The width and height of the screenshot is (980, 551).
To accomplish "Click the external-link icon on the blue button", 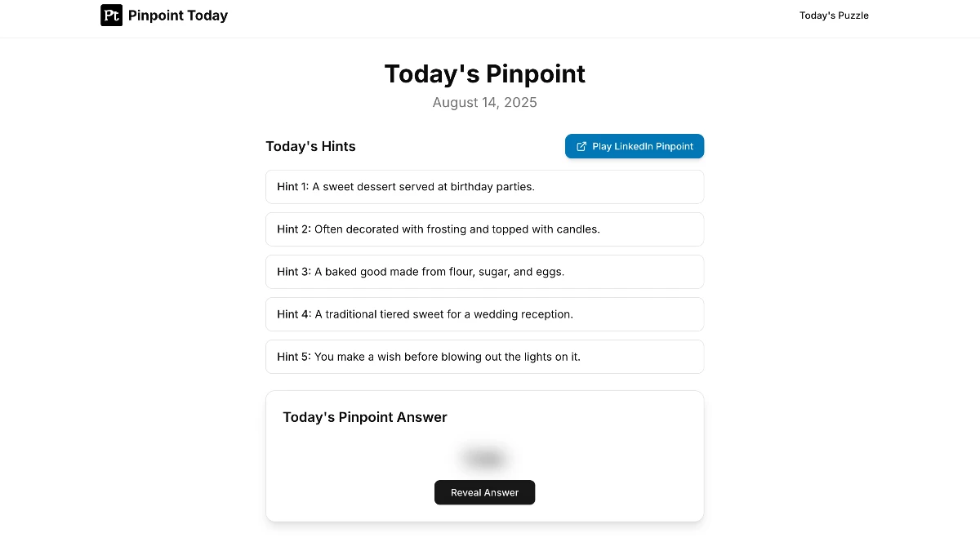I will click(x=581, y=146).
